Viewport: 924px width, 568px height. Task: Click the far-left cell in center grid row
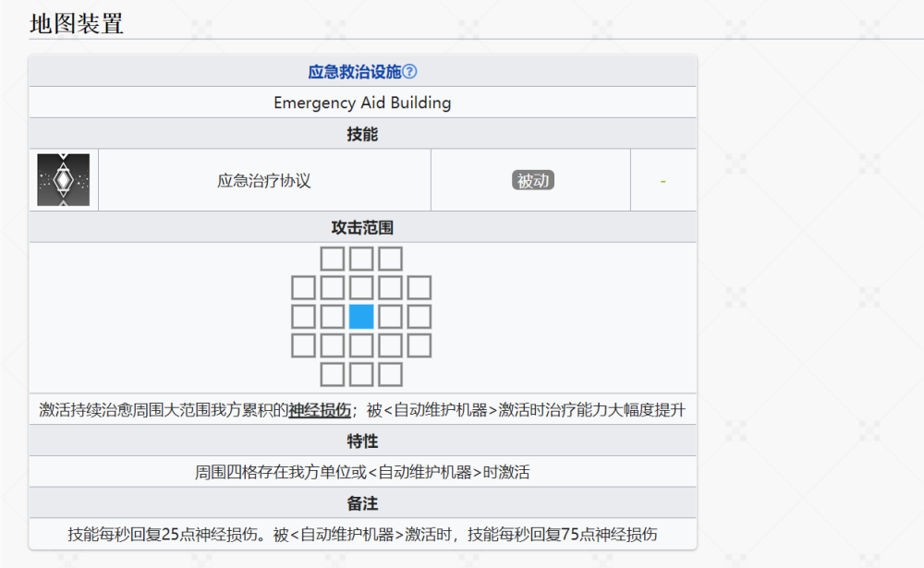(x=303, y=317)
